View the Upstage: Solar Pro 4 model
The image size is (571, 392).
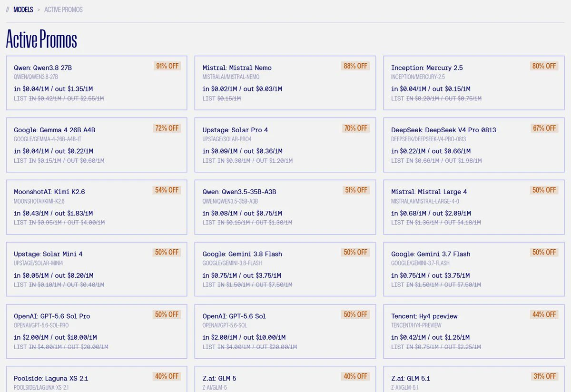[285, 145]
